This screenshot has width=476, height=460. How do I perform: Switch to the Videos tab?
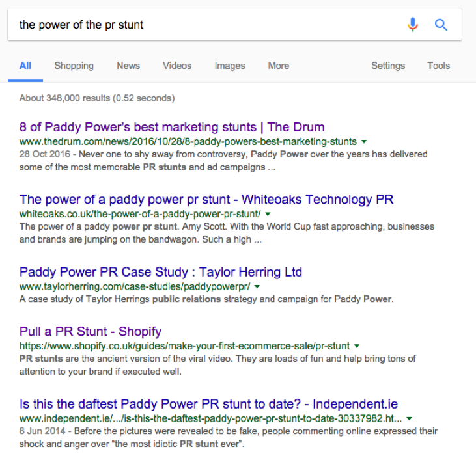pyautogui.click(x=177, y=66)
